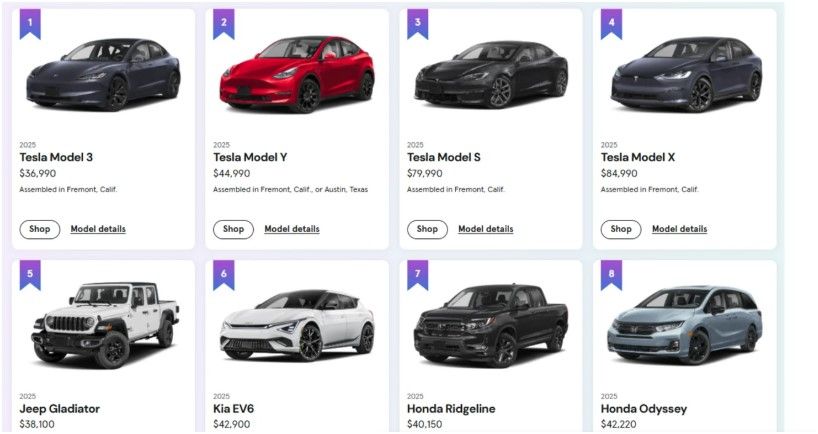Viewport: 818px width, 434px height.
Task: Open the Honda Odyssey minivan image
Action: (x=685, y=325)
